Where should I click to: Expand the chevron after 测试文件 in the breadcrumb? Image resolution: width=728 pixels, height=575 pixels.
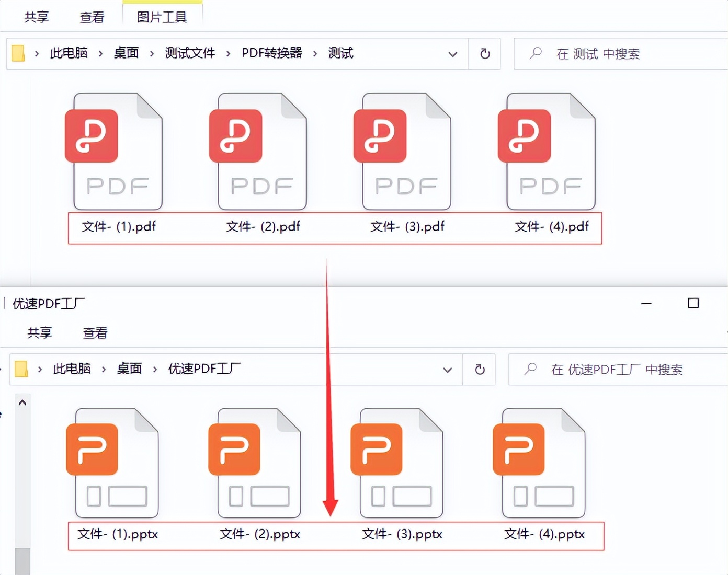[x=228, y=53]
